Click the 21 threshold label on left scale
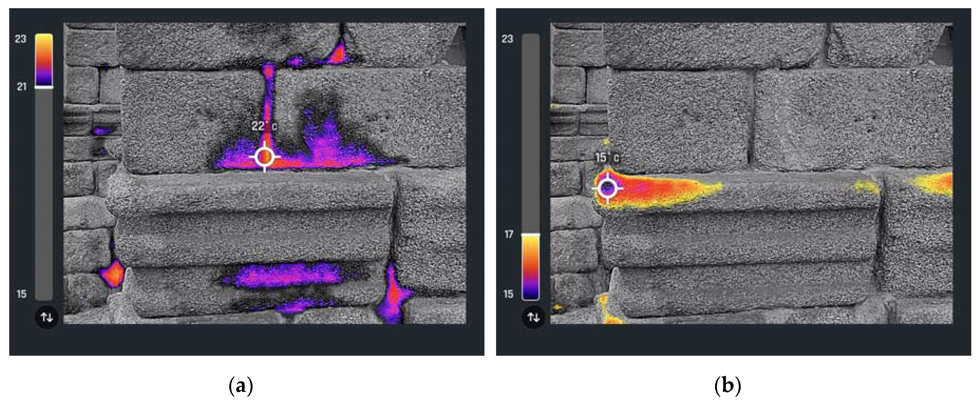The height and width of the screenshot is (404, 980). point(22,87)
